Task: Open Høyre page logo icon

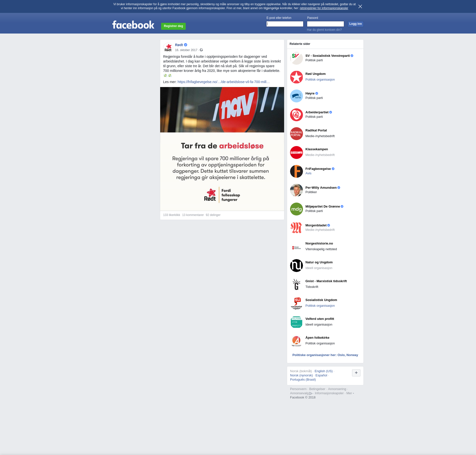Action: pos(297,96)
